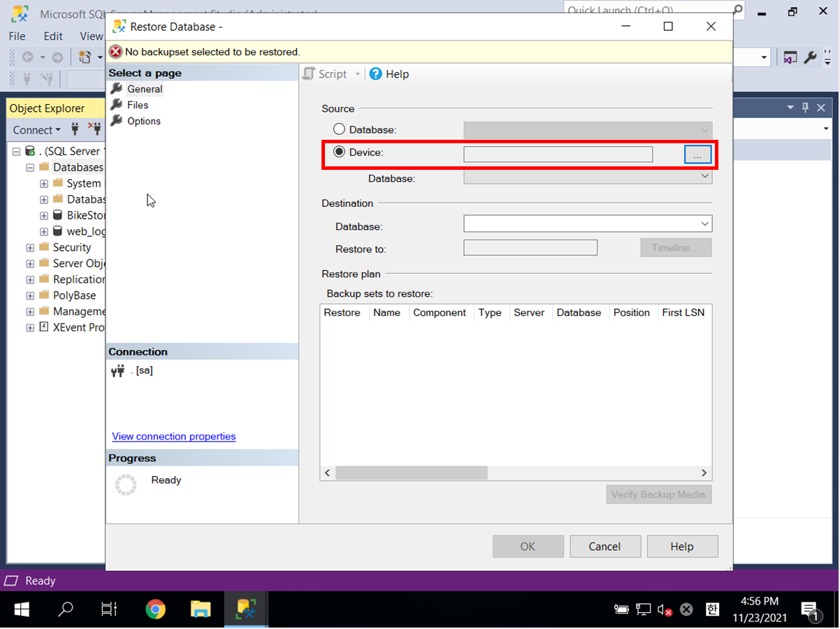Click the backup sets scroll left arrow
840x629 pixels.
[327, 473]
